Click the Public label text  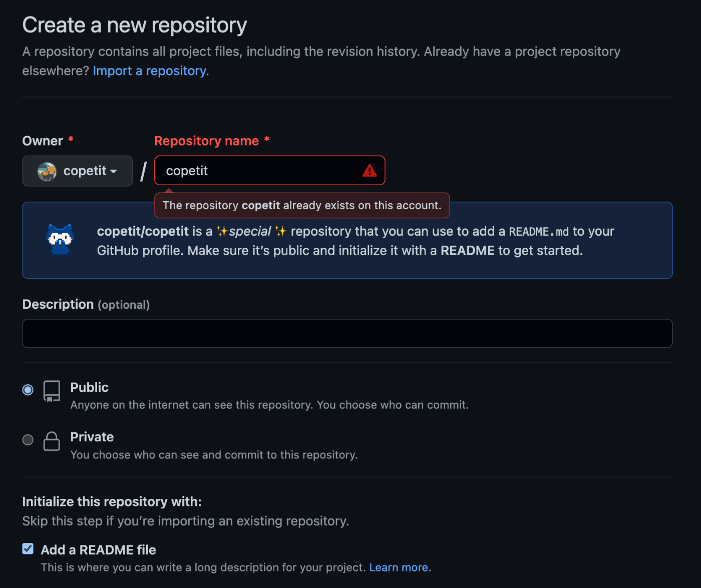89,387
